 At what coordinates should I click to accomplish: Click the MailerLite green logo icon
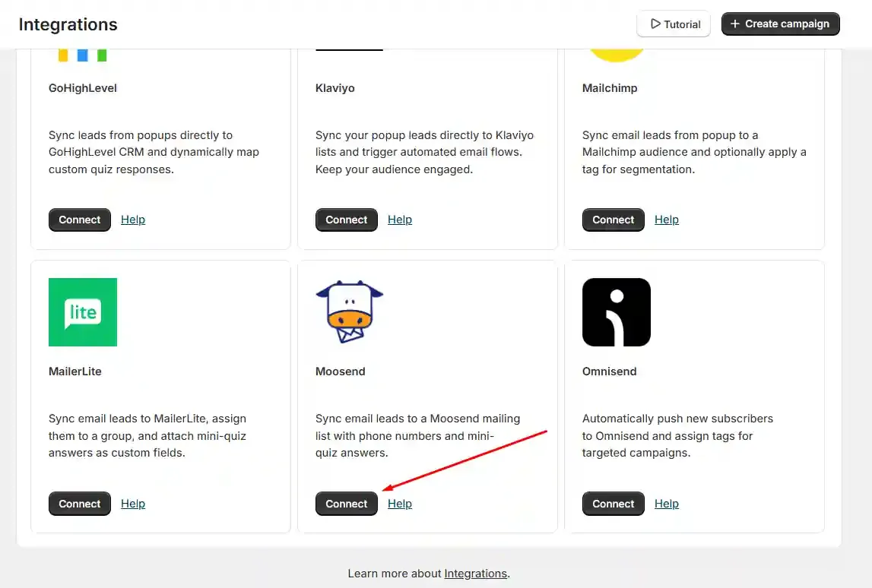click(x=83, y=311)
